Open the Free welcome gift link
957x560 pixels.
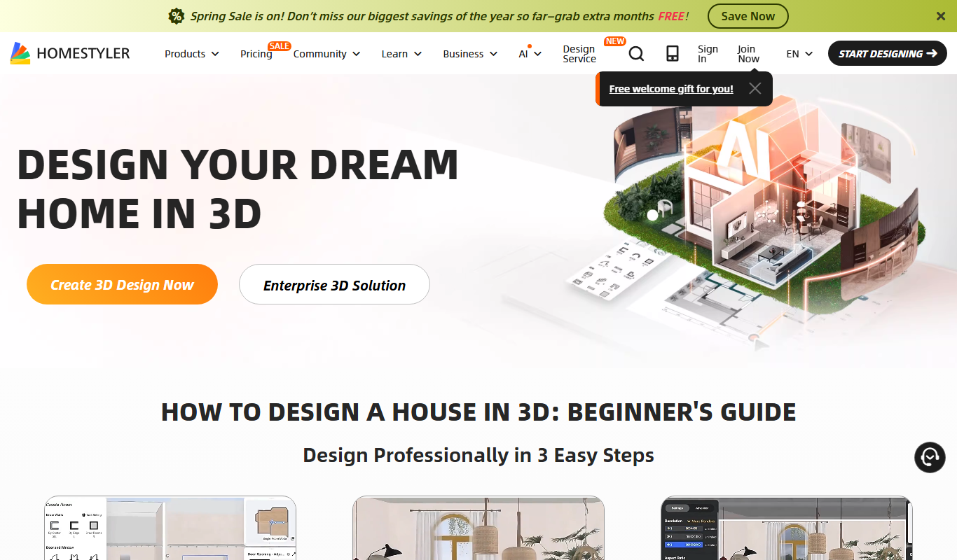(x=671, y=89)
